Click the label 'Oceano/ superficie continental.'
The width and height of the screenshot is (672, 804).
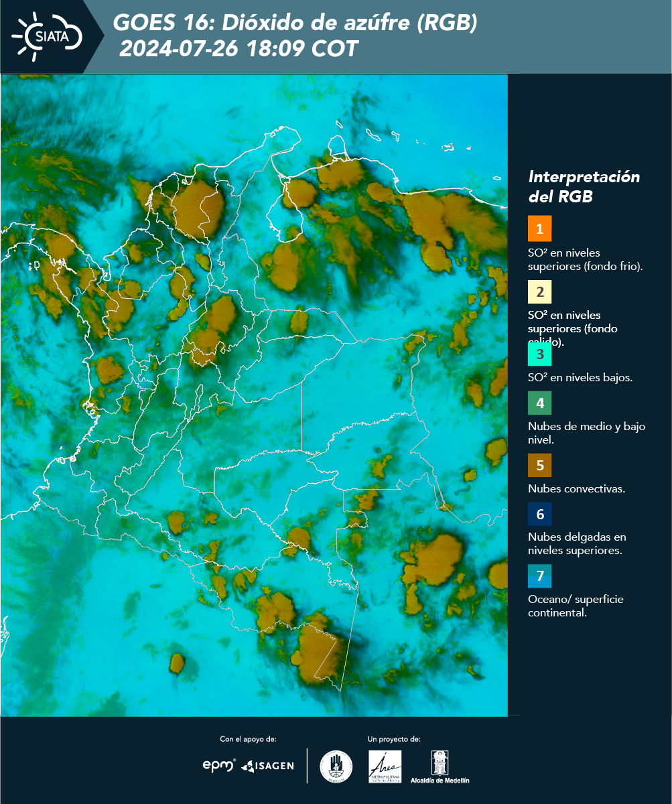pos(576,606)
